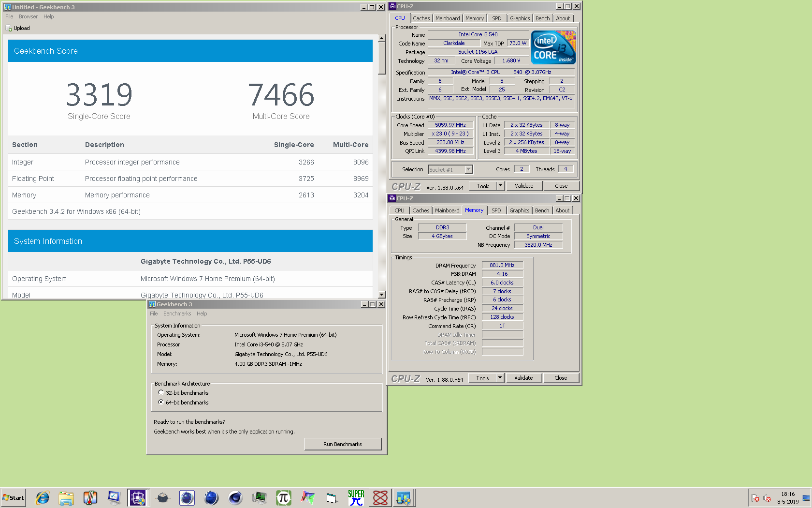Click the Intel Core i3 inside logo
This screenshot has width=812, height=508.
click(553, 47)
